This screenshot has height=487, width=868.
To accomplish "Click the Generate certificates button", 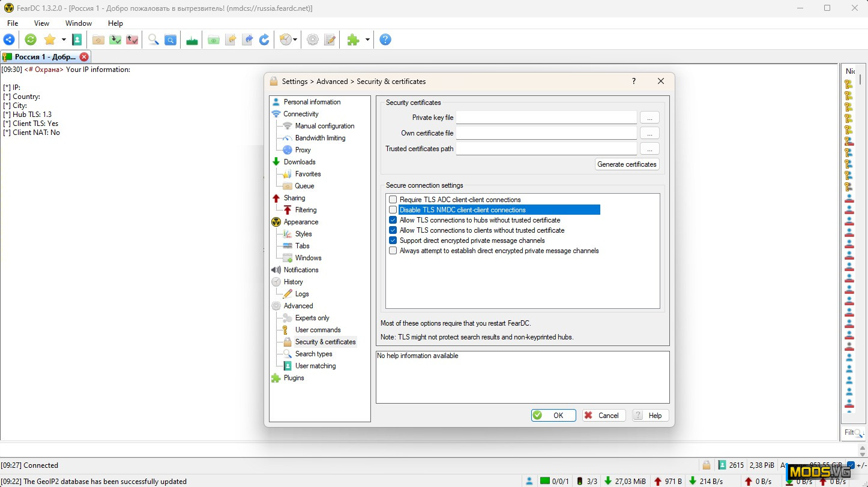I will [627, 164].
